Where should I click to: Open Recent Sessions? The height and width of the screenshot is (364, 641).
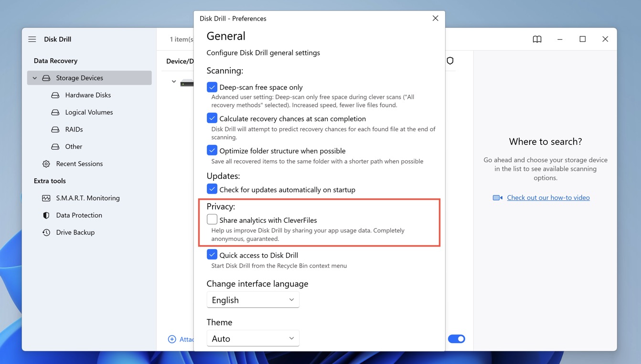pos(79,164)
